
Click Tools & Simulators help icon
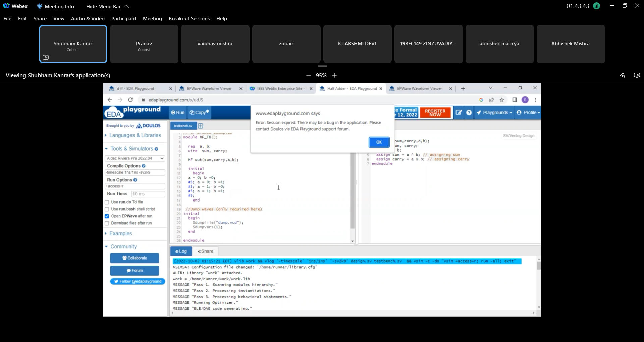coord(156,149)
